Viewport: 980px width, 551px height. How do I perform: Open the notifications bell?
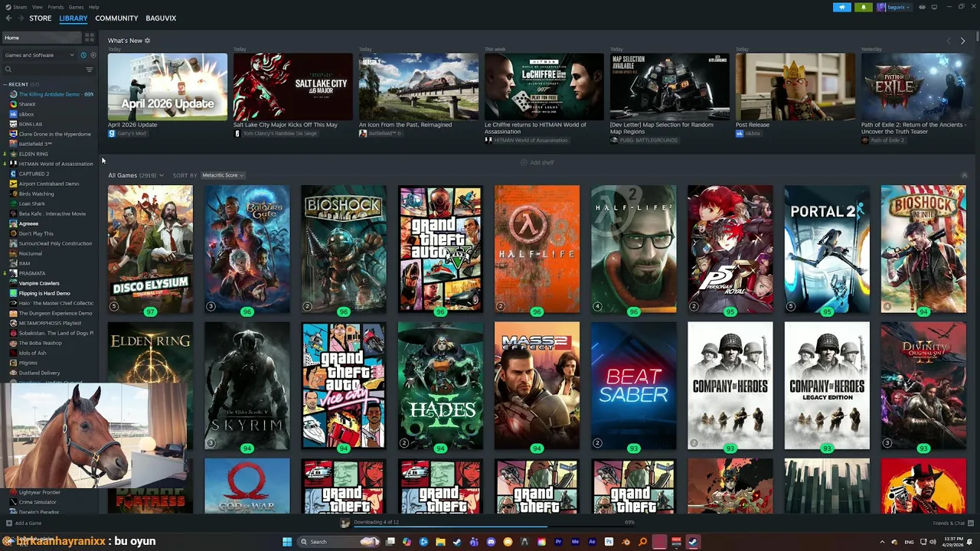[864, 7]
